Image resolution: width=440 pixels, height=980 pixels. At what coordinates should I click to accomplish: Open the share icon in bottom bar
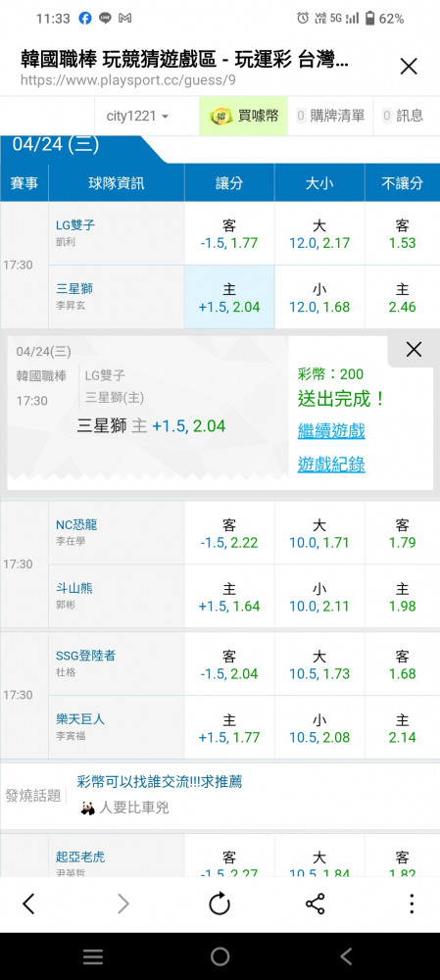point(315,904)
